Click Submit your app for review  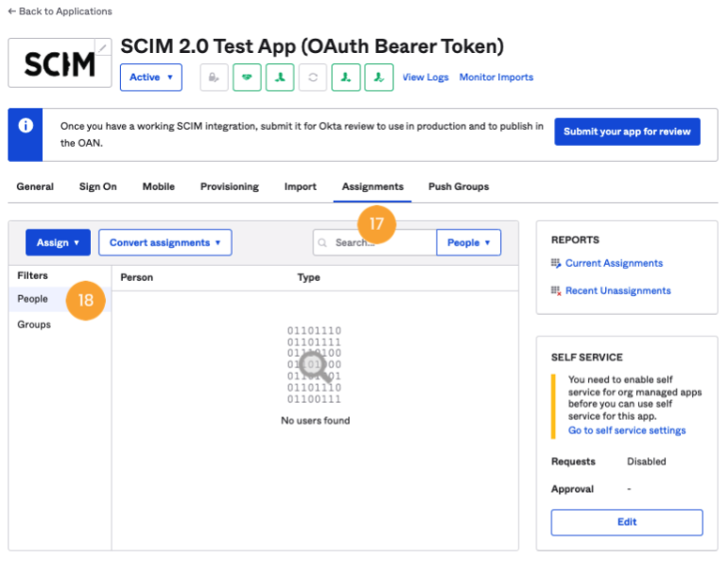tap(627, 131)
